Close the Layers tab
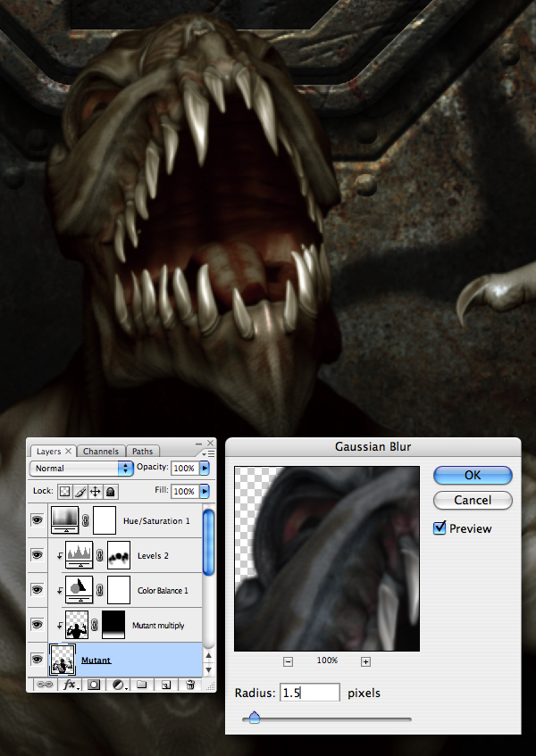This screenshot has height=756, width=536. click(68, 451)
